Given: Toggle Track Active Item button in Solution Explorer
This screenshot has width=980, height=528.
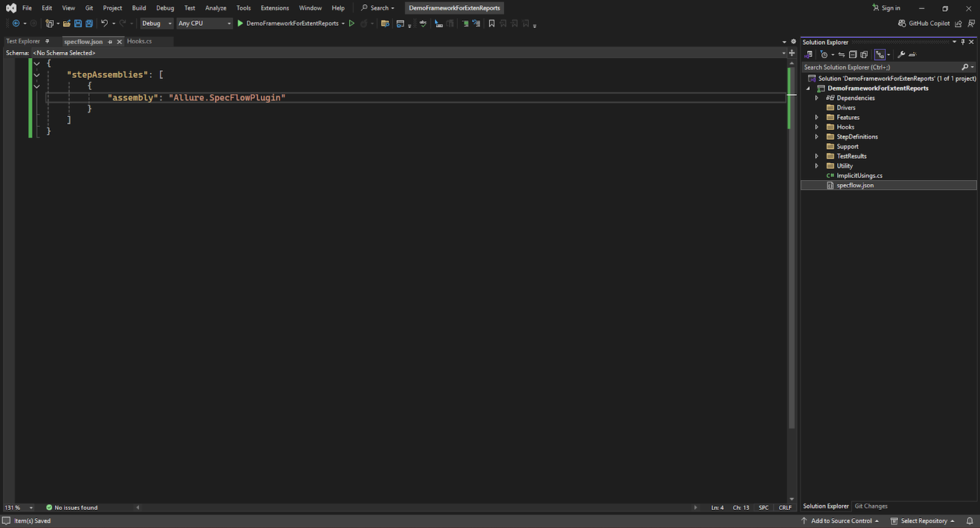Looking at the screenshot, I should click(x=880, y=54).
